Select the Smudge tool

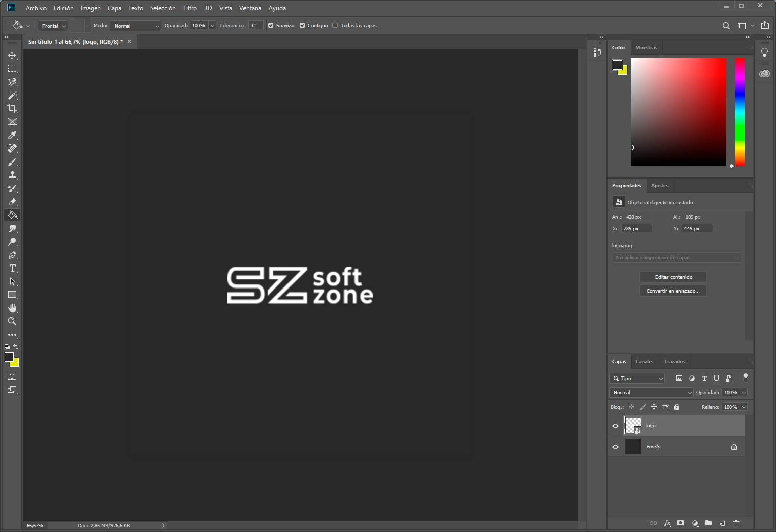click(12, 228)
